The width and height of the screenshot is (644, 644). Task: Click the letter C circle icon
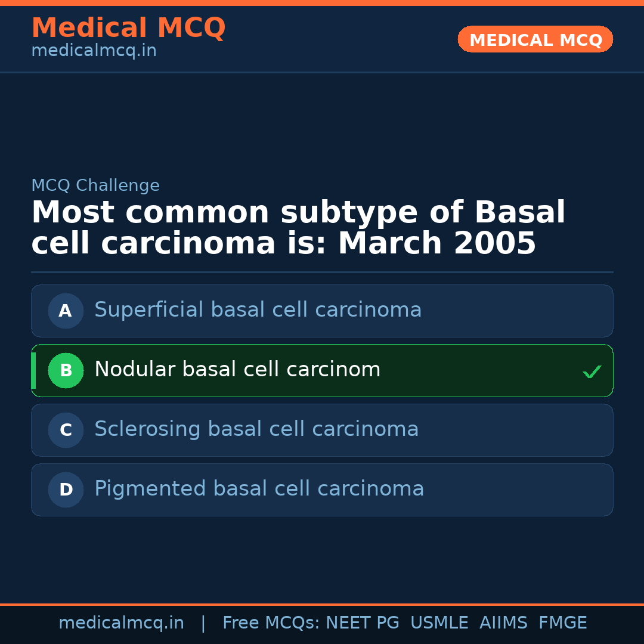66,430
